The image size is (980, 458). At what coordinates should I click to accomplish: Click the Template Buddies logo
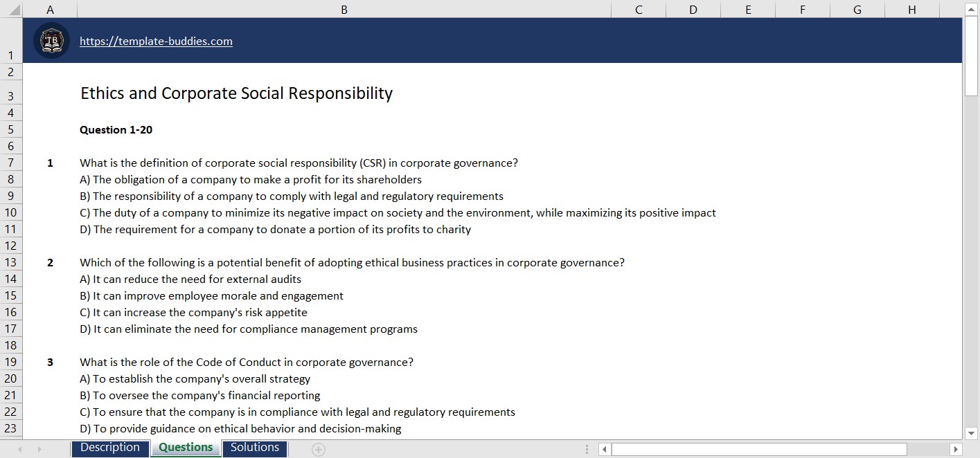point(51,41)
